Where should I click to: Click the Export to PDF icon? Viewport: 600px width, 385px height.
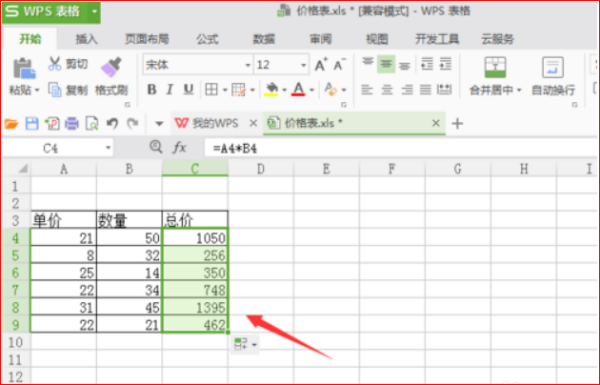point(52,124)
